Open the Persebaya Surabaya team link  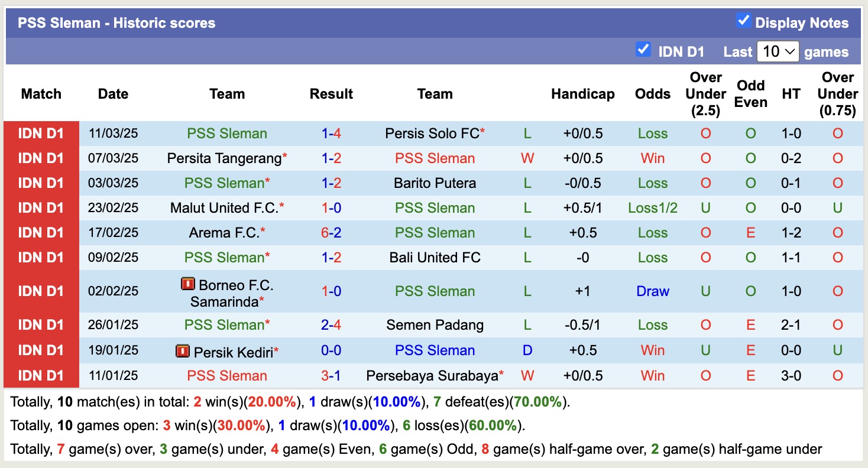click(x=432, y=375)
